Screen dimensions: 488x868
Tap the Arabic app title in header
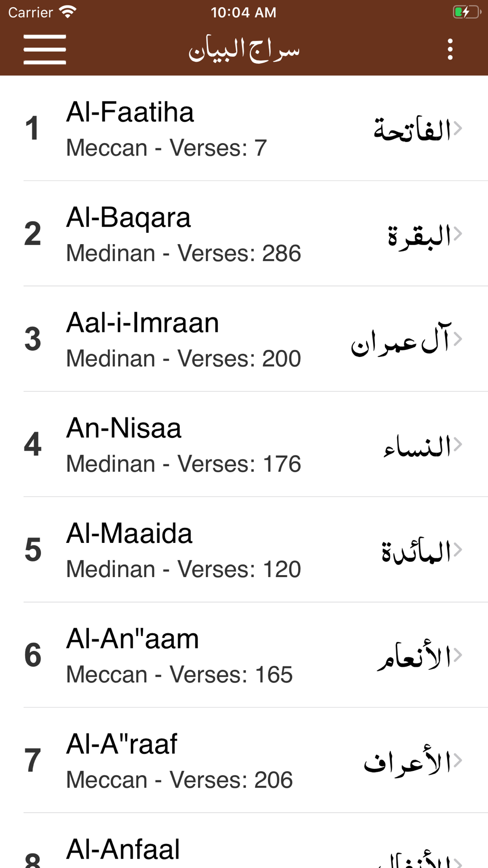click(244, 49)
